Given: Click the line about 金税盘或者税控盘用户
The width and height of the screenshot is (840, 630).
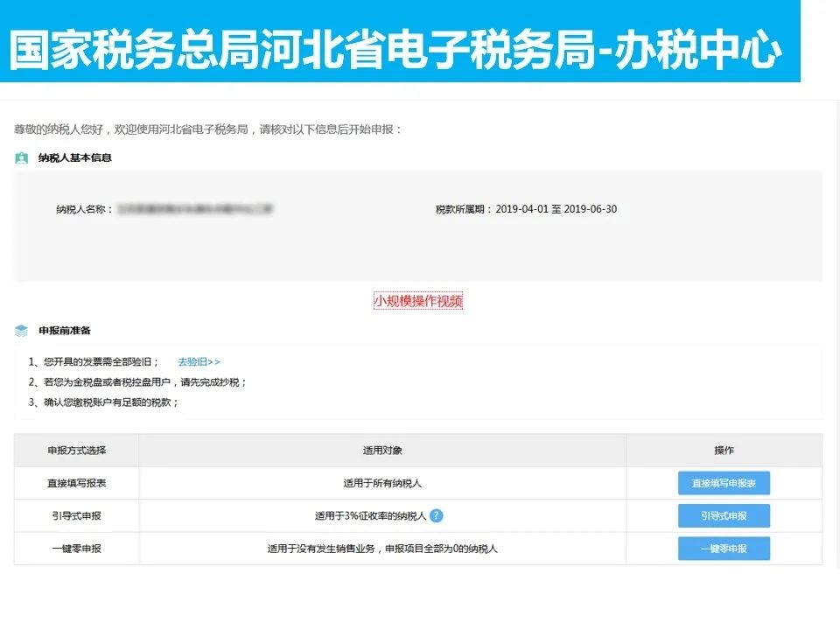Looking at the screenshot, I should coord(137,382).
